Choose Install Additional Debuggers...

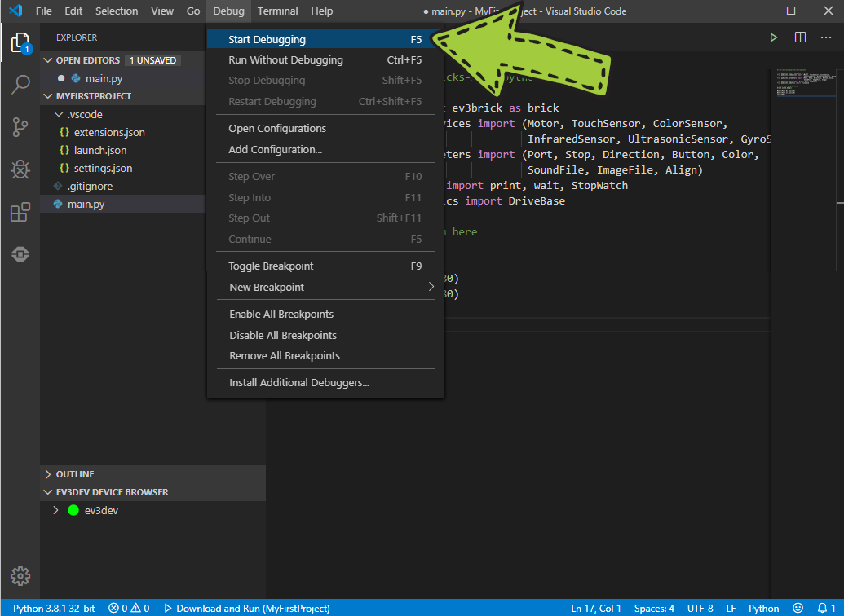tap(325, 382)
